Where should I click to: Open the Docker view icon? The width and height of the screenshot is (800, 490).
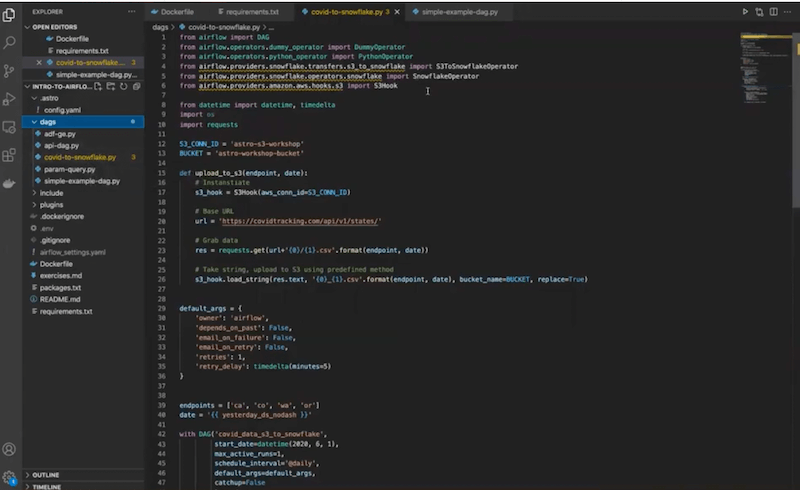10,184
